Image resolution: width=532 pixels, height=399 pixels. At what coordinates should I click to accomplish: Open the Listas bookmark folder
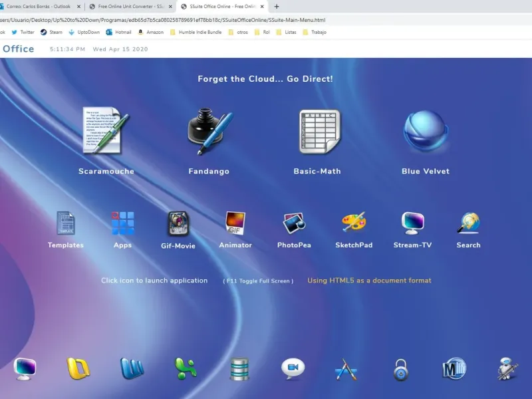[x=287, y=32]
